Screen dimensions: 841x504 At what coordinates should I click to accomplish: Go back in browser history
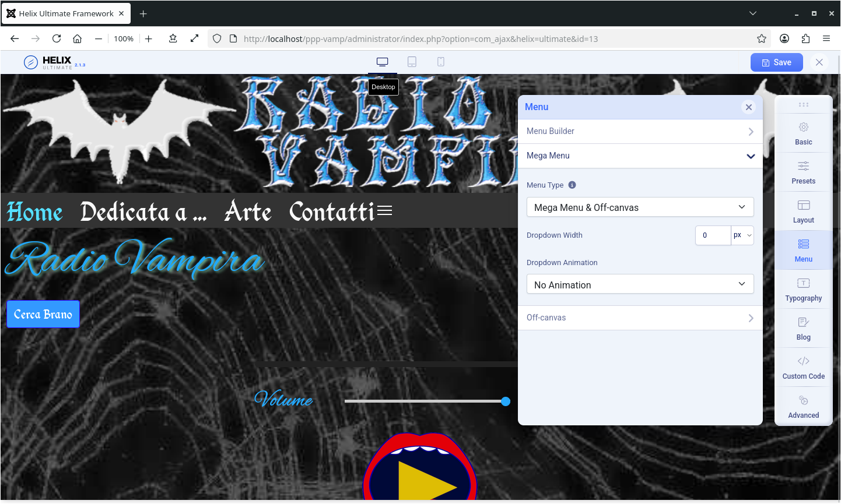15,38
